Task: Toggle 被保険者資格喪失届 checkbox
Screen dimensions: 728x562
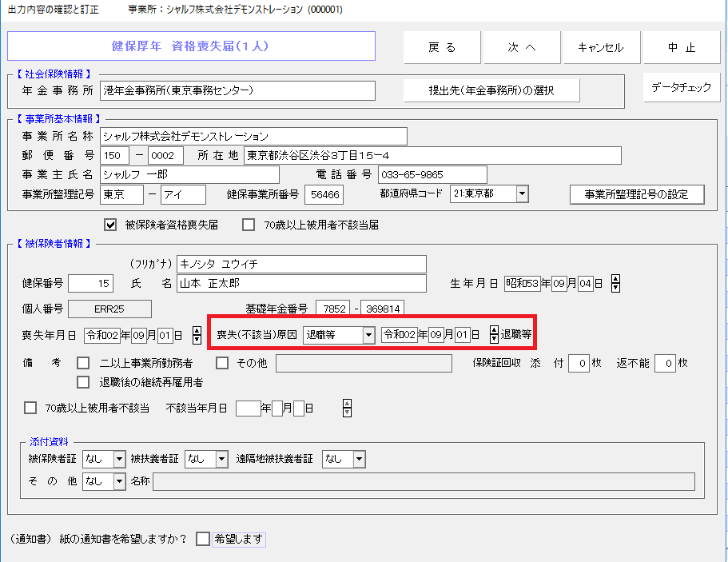Action: point(111,225)
